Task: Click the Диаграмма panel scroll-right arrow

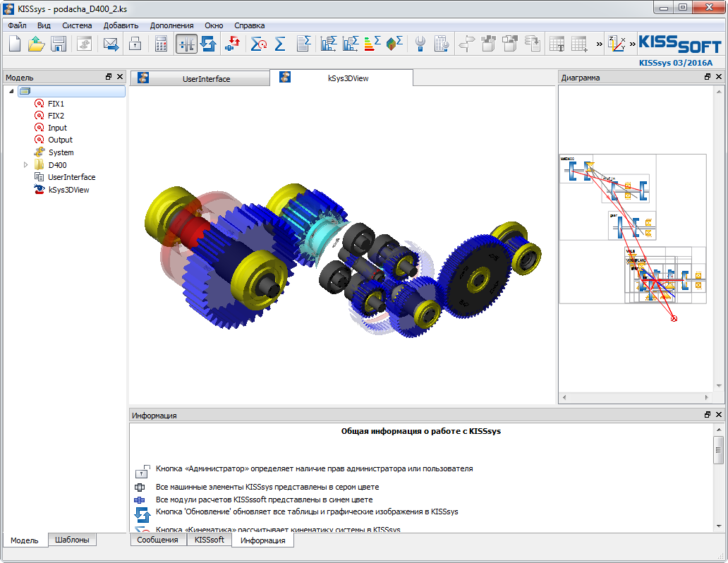Action: [707, 397]
